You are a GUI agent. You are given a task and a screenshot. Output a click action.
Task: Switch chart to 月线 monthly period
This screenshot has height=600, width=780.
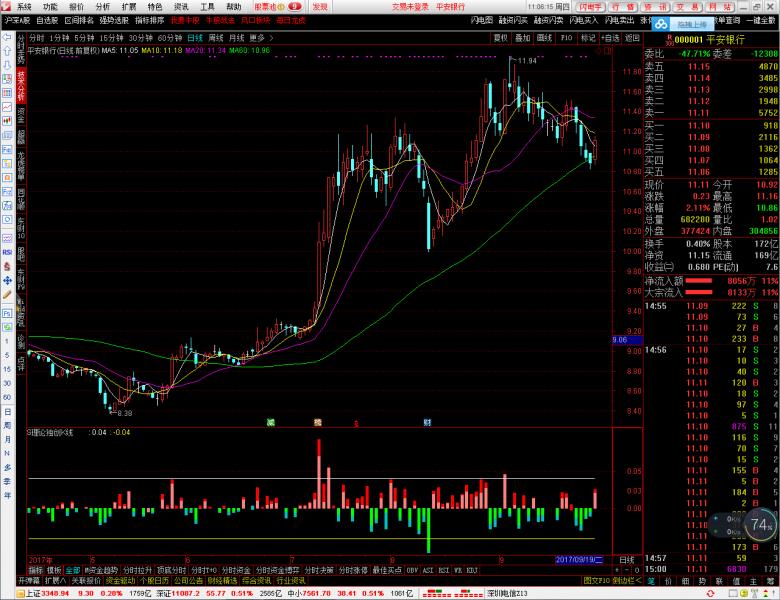(236, 38)
